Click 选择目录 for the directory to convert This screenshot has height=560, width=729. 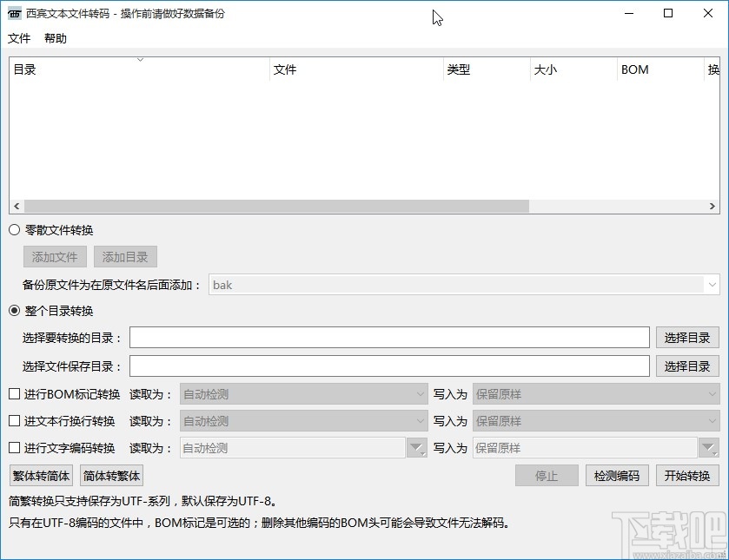(x=687, y=337)
